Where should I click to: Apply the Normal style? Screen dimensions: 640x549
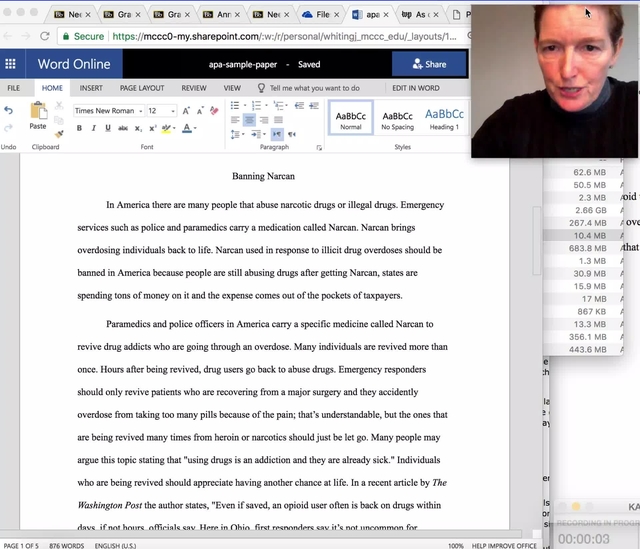[351, 118]
